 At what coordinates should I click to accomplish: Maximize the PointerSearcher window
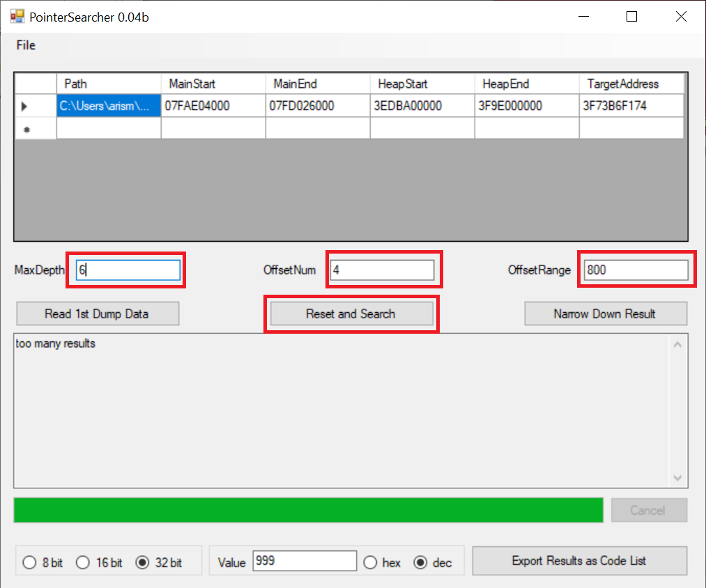tap(631, 17)
